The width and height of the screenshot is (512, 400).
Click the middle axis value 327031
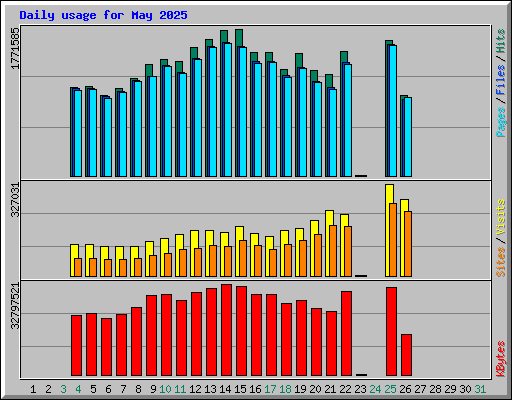pos(15,200)
